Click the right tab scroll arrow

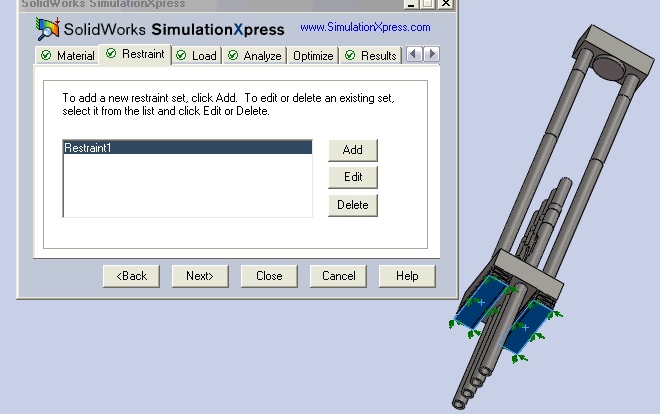[431, 54]
